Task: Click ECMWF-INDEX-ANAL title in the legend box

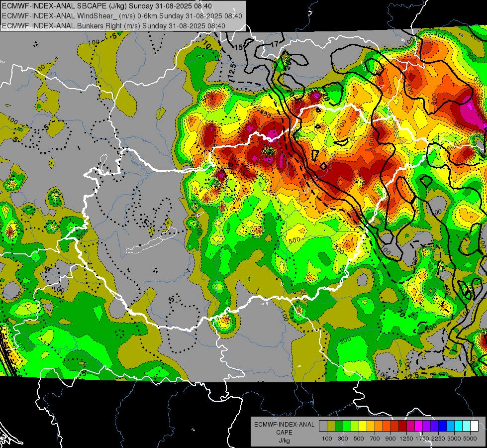Action: 284,425
